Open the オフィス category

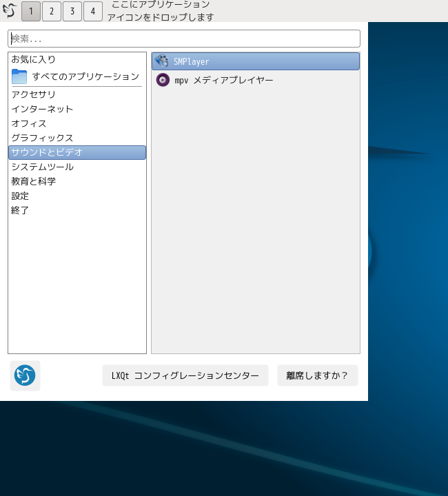point(77,123)
